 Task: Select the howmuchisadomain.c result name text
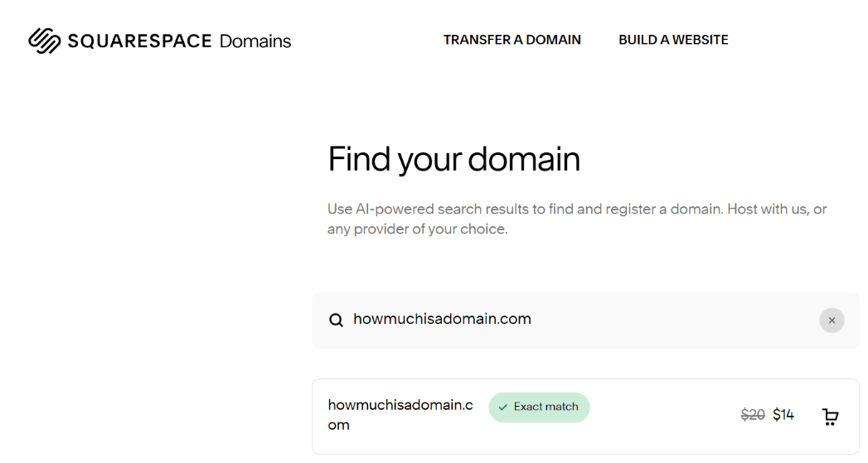400,405
